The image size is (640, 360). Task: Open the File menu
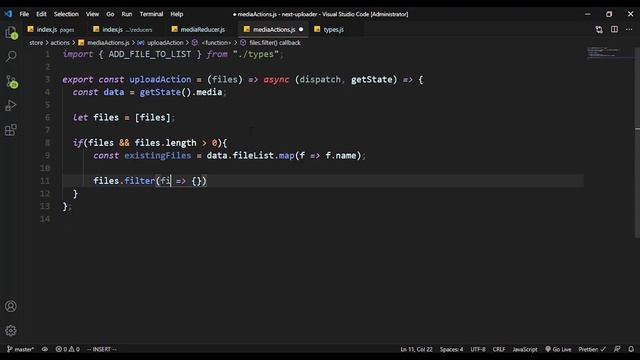[24, 14]
